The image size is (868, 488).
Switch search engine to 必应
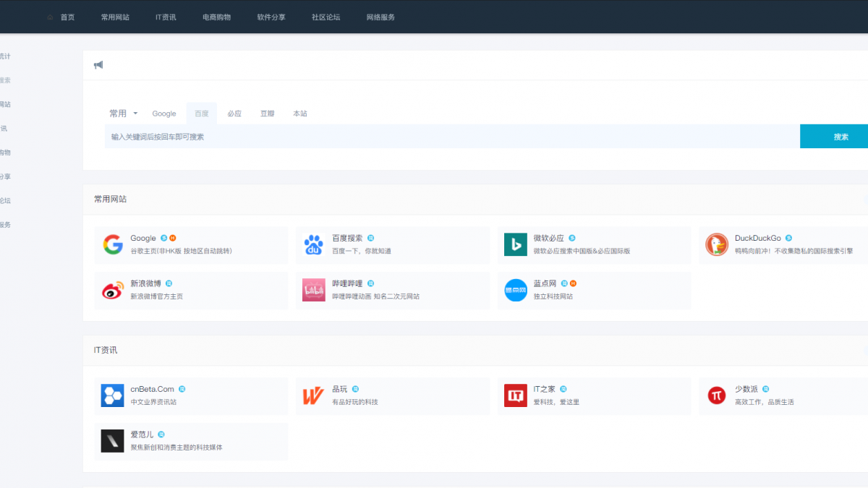(x=234, y=114)
